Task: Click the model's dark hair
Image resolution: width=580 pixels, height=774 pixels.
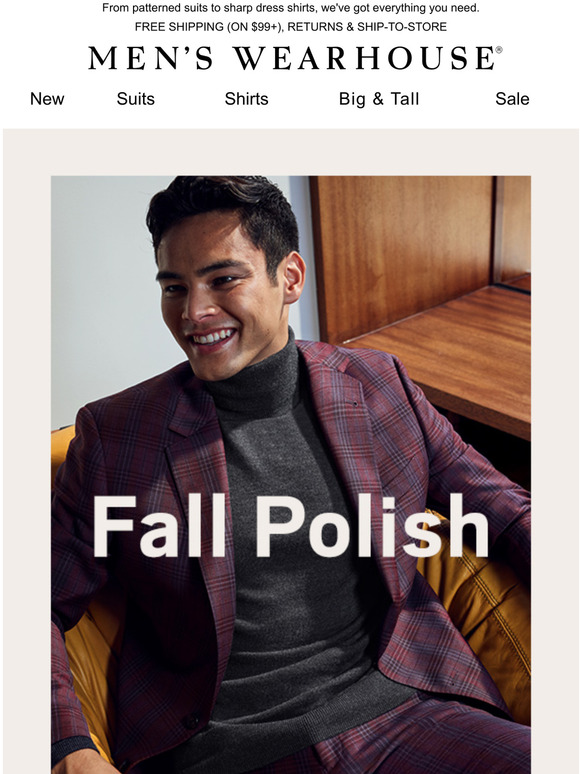Action: point(222,212)
